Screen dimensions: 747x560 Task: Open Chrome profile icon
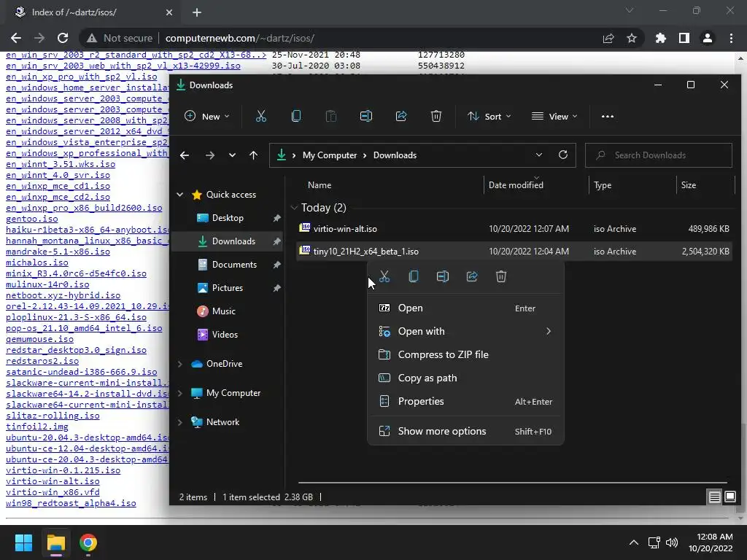[x=708, y=38]
